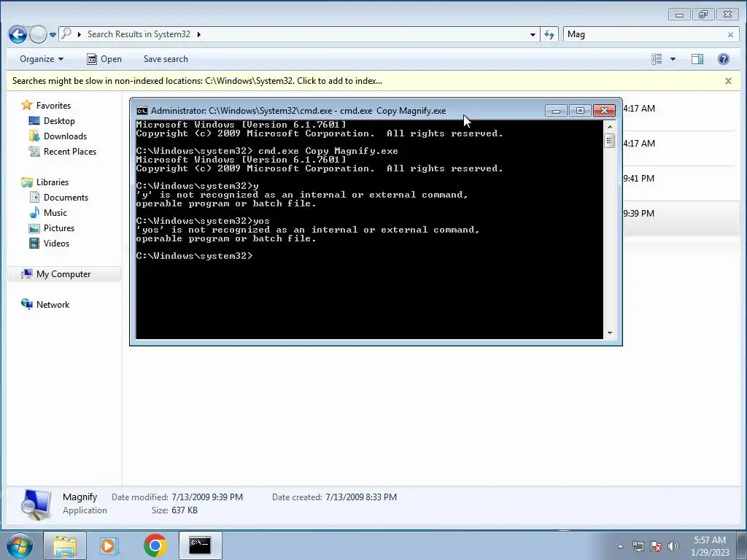The height and width of the screenshot is (560, 747).
Task: Change view using the view icon
Action: click(x=657, y=59)
